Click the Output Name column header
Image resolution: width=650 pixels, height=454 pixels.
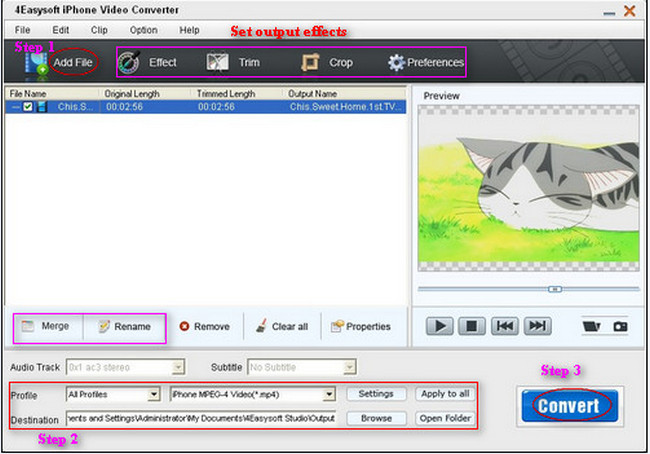coord(344,94)
